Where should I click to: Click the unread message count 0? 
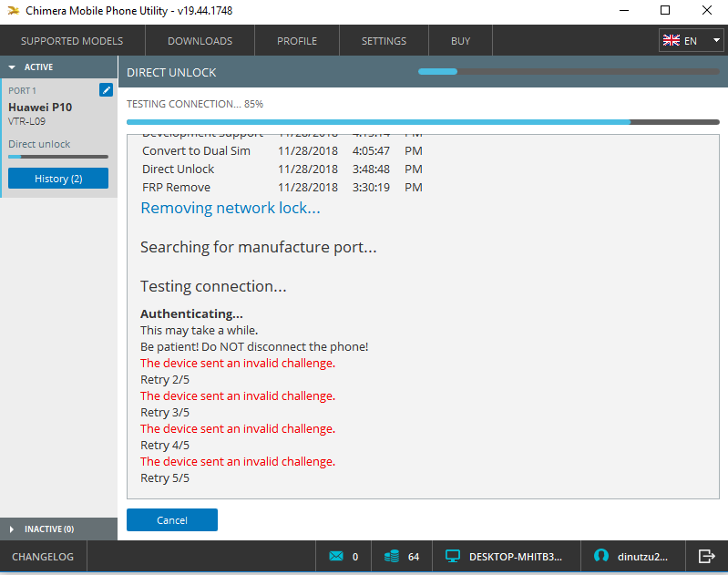click(x=355, y=557)
